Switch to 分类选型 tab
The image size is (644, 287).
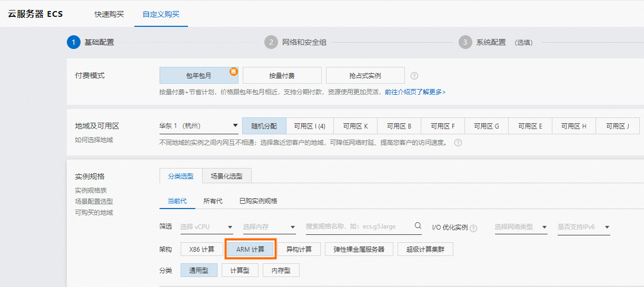[x=181, y=176]
